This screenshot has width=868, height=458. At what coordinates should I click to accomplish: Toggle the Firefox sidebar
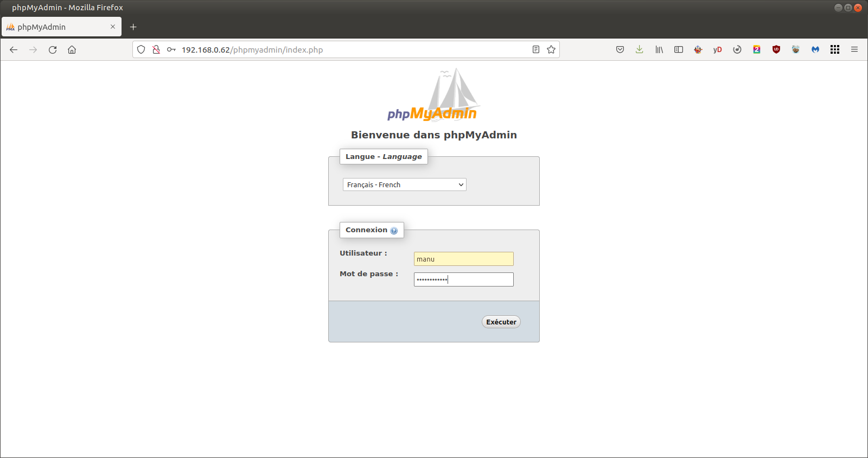point(679,49)
